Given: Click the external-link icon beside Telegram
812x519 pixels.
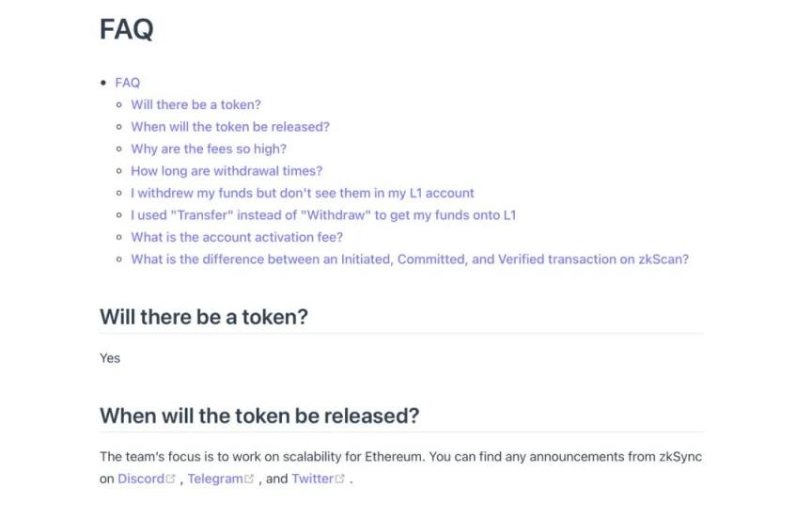Looking at the screenshot, I should click(249, 479).
